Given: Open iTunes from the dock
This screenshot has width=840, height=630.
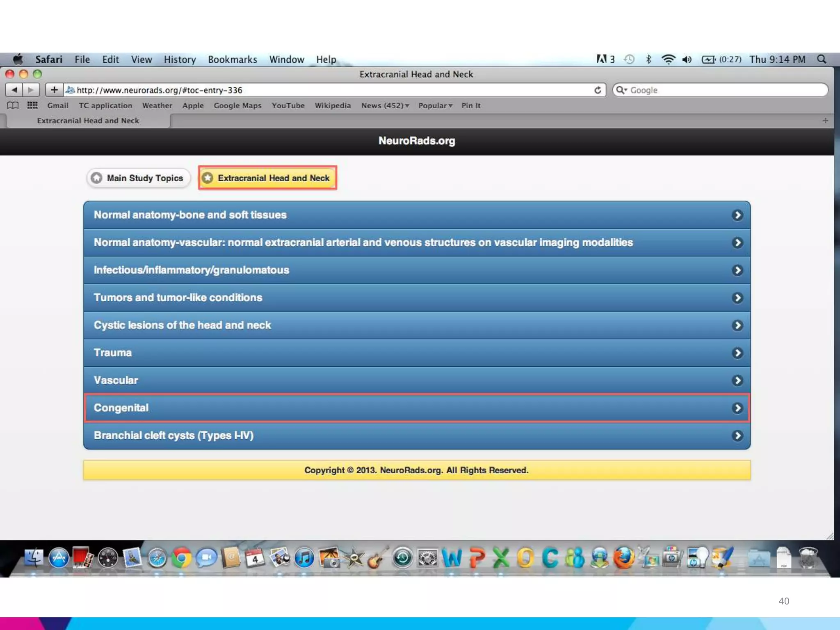Looking at the screenshot, I should 304,558.
